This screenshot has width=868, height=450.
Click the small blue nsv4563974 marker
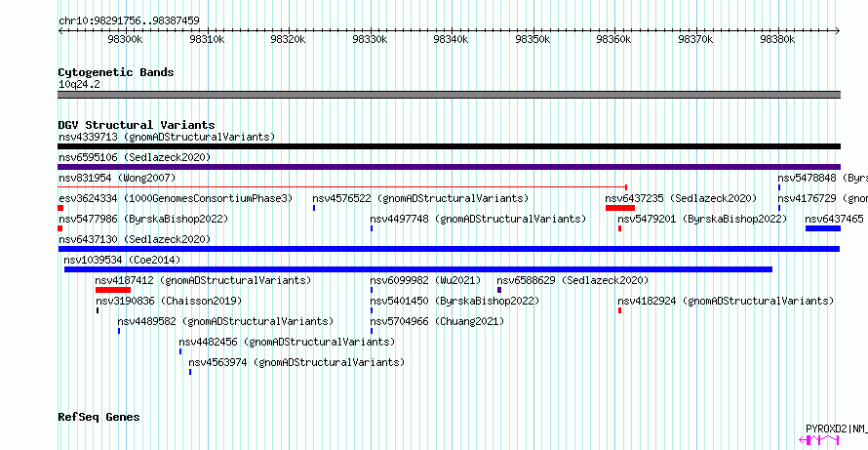190,372
